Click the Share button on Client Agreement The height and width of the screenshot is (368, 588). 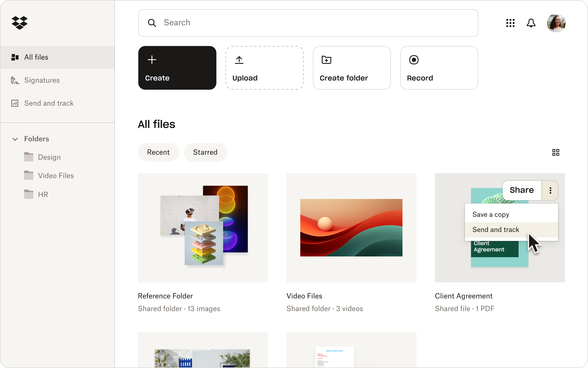pyautogui.click(x=522, y=190)
